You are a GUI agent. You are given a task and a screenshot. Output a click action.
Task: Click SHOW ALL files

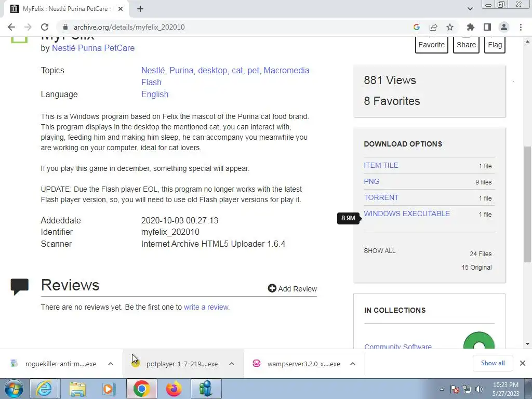point(380,251)
